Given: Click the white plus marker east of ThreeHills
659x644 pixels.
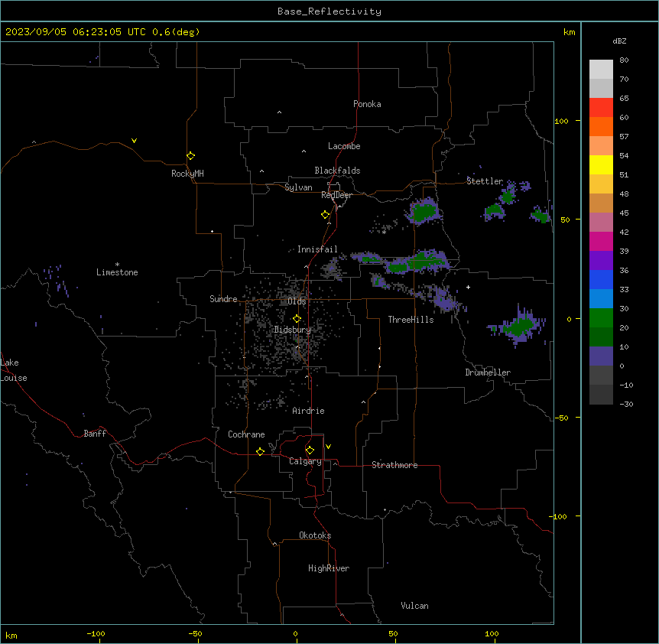Looking at the screenshot, I should (468, 287).
